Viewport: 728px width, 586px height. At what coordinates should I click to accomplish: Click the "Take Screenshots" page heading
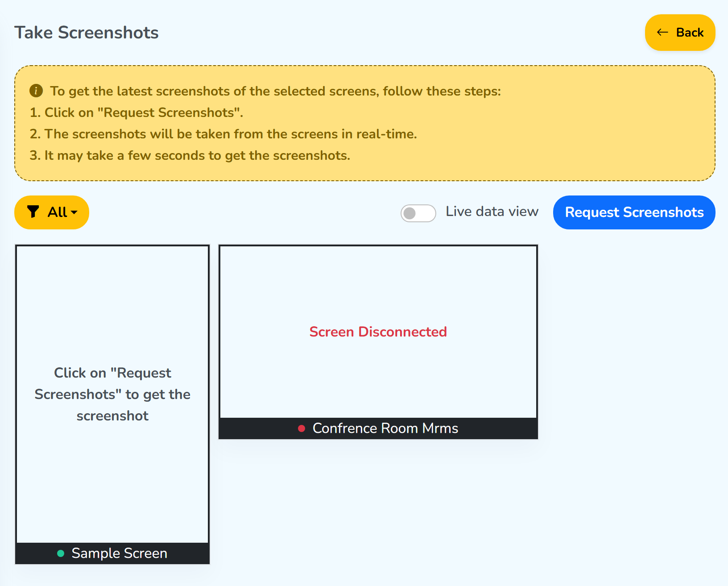pos(87,33)
